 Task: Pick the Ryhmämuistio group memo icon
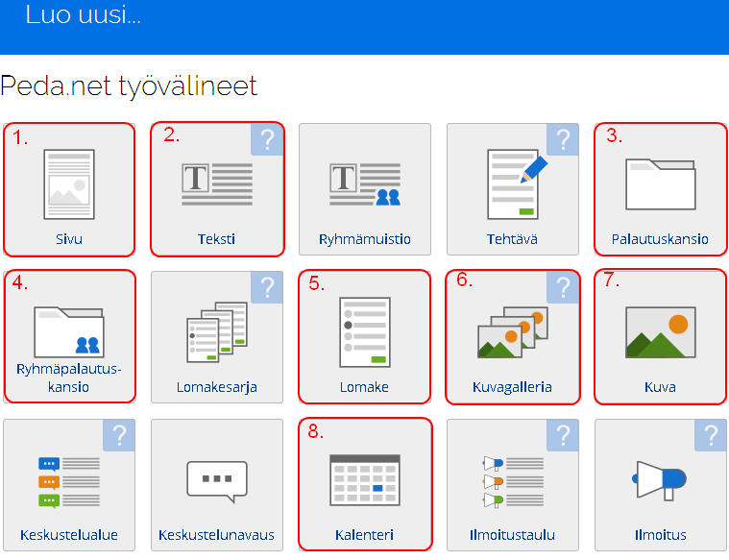tap(365, 184)
